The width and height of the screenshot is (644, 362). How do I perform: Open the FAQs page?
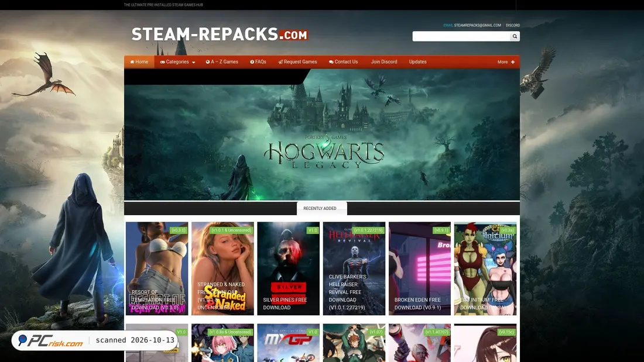tap(258, 62)
